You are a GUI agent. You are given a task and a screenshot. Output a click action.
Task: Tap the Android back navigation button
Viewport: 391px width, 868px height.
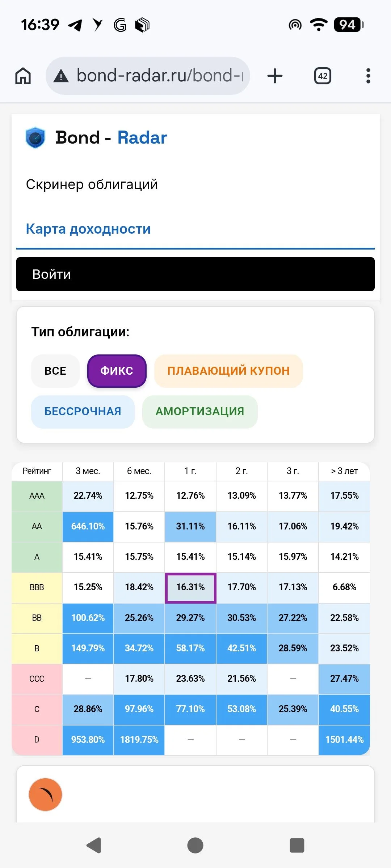pos(94,845)
